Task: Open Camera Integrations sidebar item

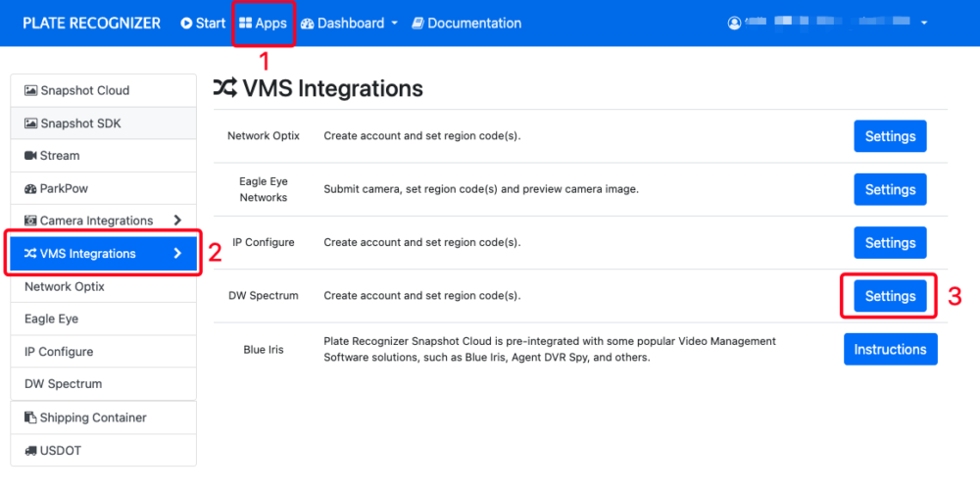Action: [104, 221]
